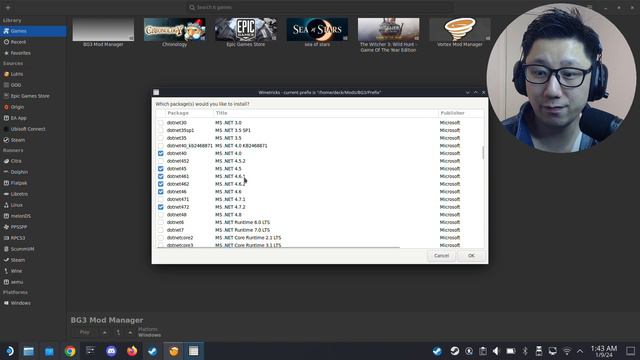This screenshot has height=360, width=640.
Task: Uncheck the dotnet461 package checkbox
Action: pos(160,176)
